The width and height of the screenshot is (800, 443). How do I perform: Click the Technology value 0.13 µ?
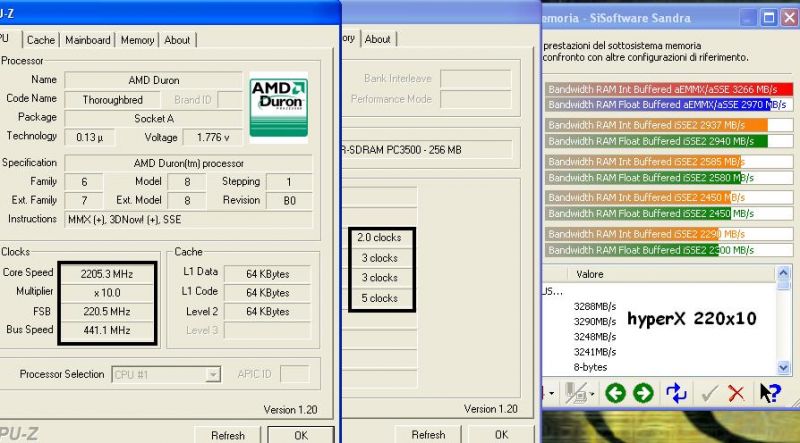(90, 137)
